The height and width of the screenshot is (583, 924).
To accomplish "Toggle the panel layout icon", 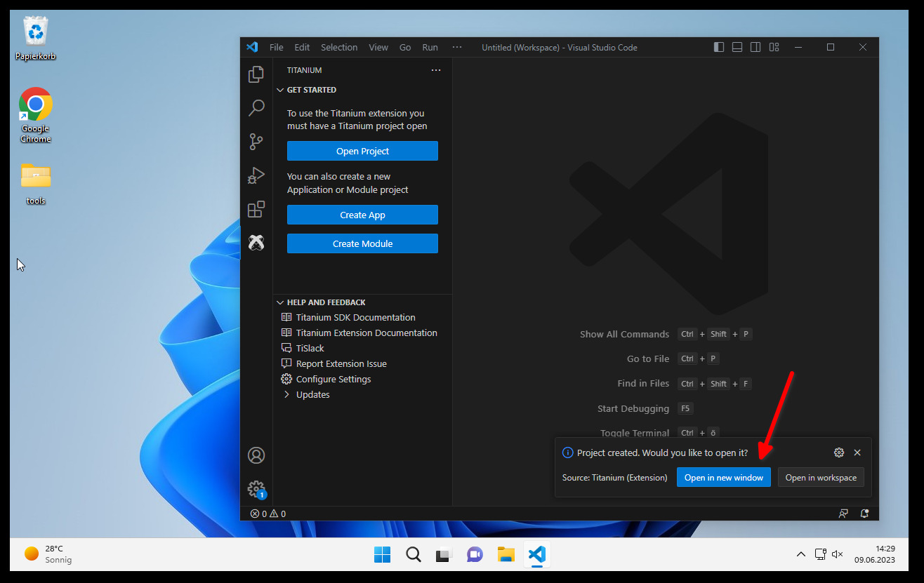I will tap(737, 47).
